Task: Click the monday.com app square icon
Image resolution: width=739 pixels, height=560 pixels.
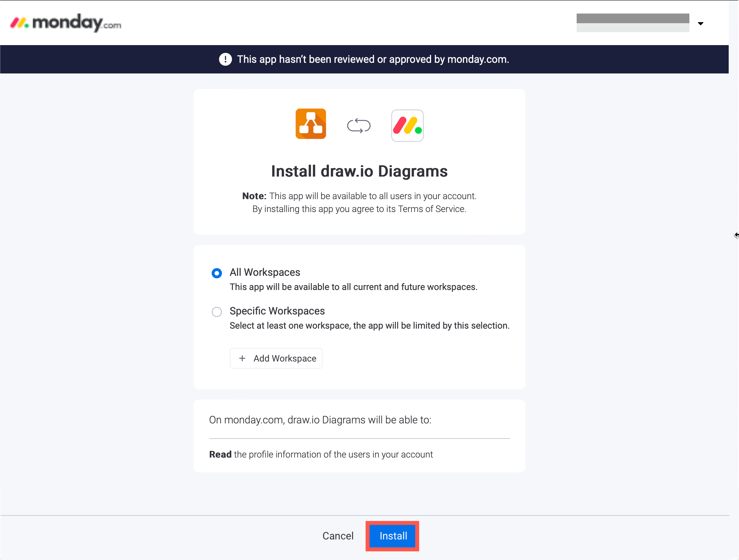Action: 407,126
